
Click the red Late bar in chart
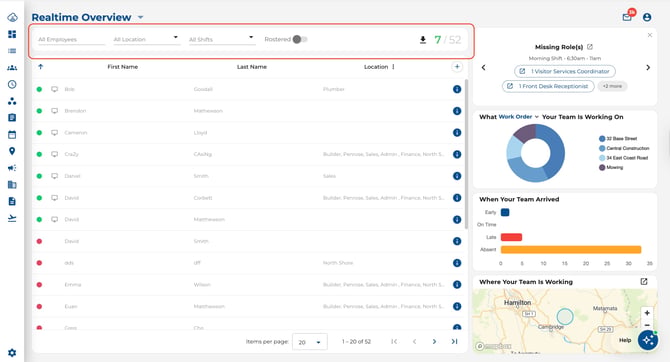pyautogui.click(x=511, y=237)
